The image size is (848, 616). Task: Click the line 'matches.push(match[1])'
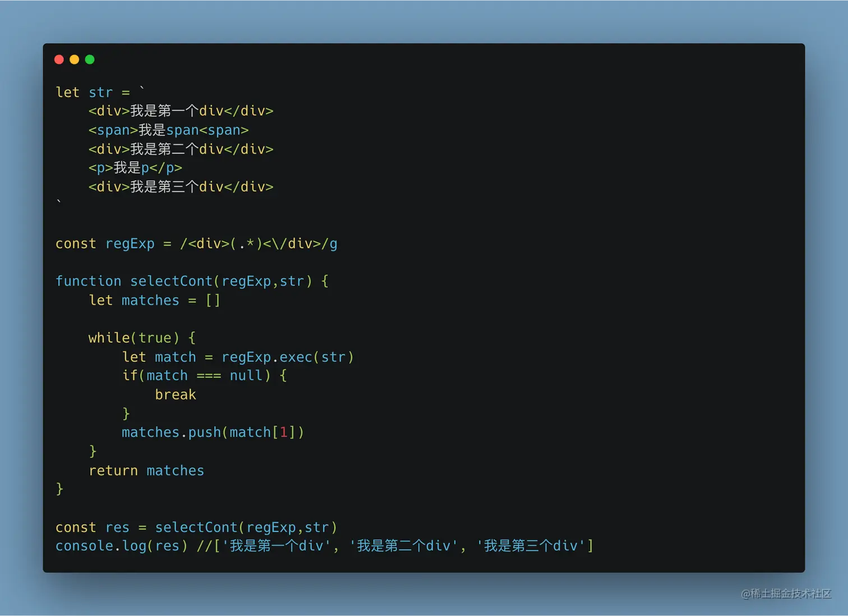pyautogui.click(x=213, y=433)
